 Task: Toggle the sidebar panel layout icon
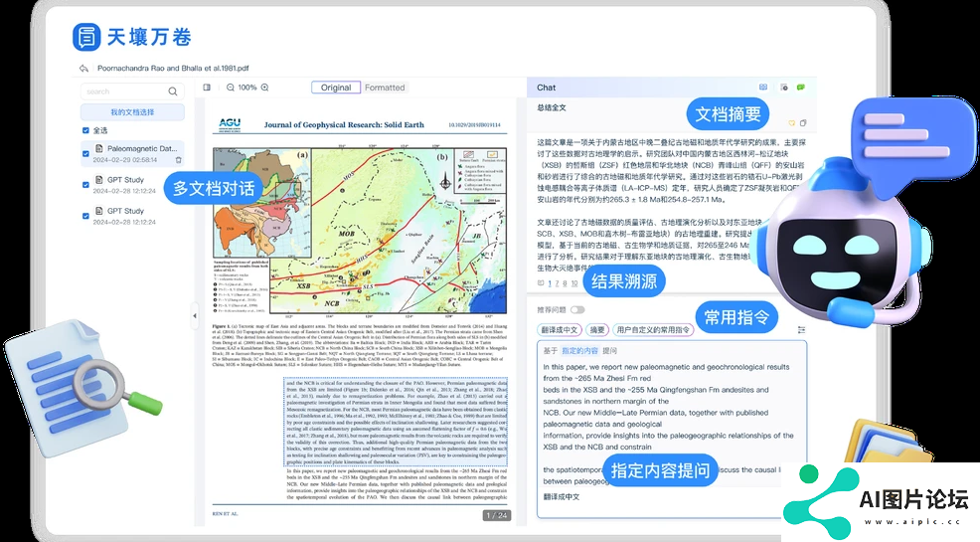pos(207,88)
